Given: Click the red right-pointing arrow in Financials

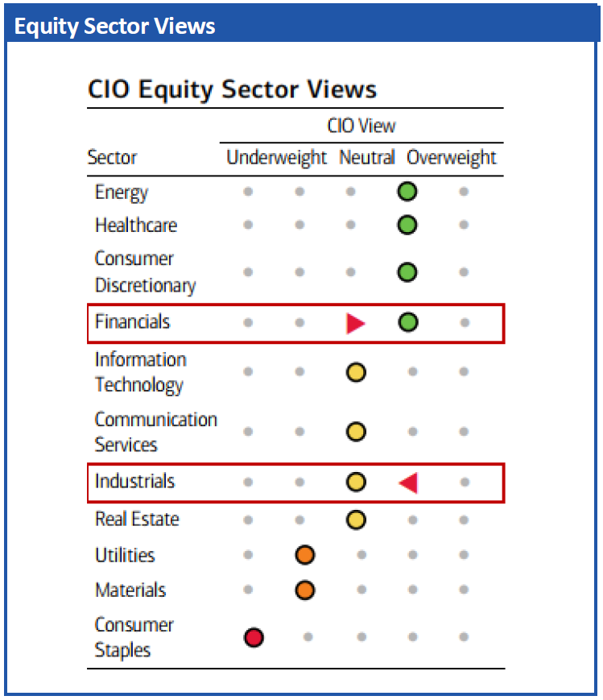Looking at the screenshot, I should tap(355, 323).
